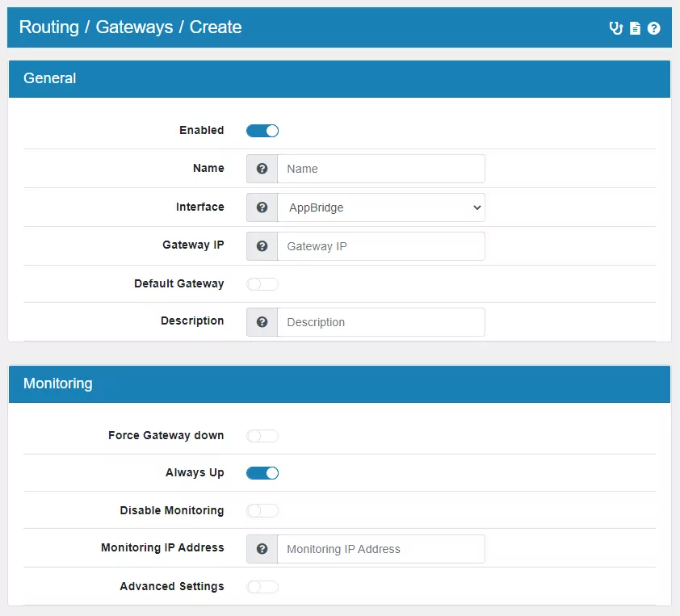This screenshot has height=616, width=680.
Task: Turn on Force Gateway down
Action: click(x=262, y=435)
